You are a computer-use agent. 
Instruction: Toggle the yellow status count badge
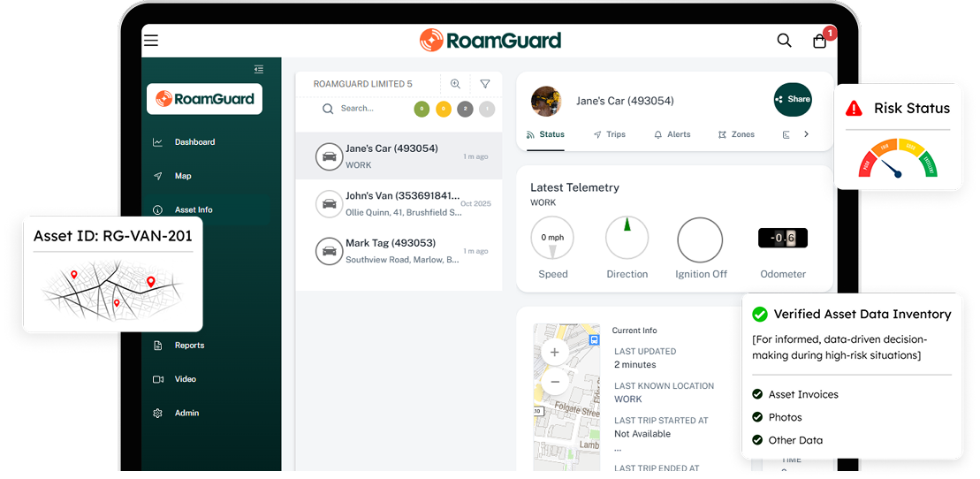point(443,110)
